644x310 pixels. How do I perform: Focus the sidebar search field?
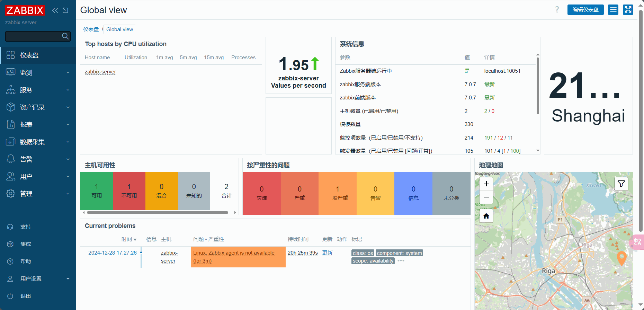point(38,36)
